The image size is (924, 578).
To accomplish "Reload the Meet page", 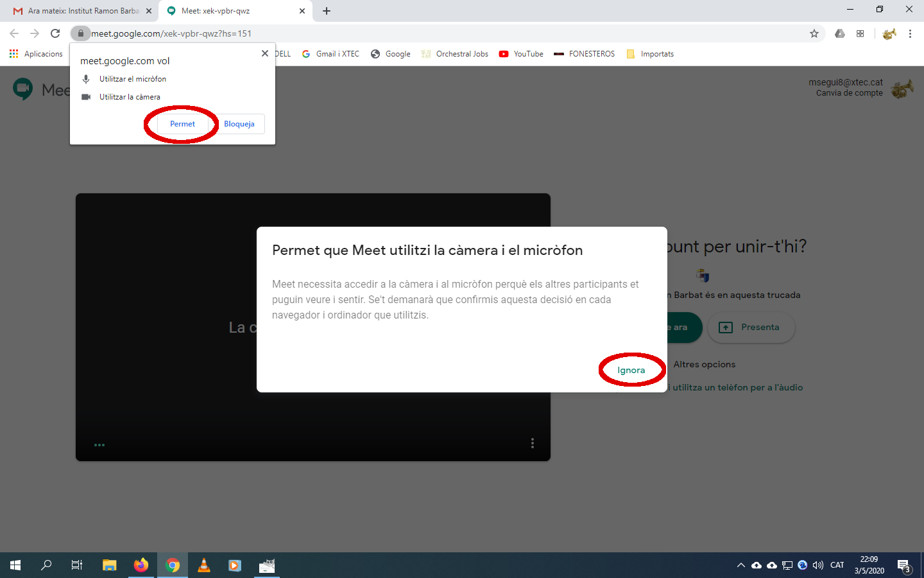I will point(55,33).
